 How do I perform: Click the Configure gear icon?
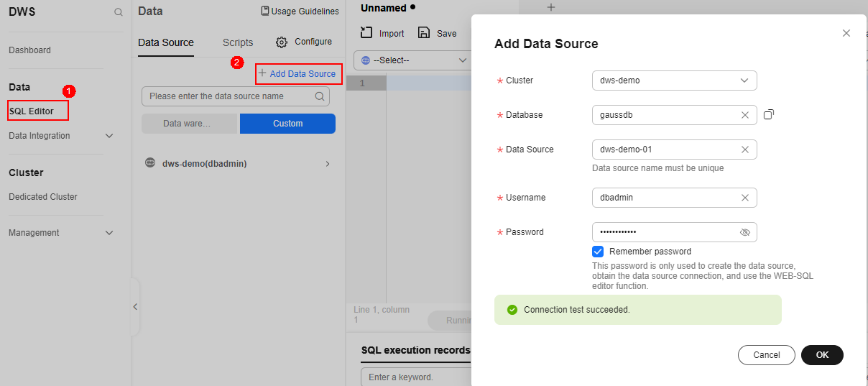[x=282, y=42]
